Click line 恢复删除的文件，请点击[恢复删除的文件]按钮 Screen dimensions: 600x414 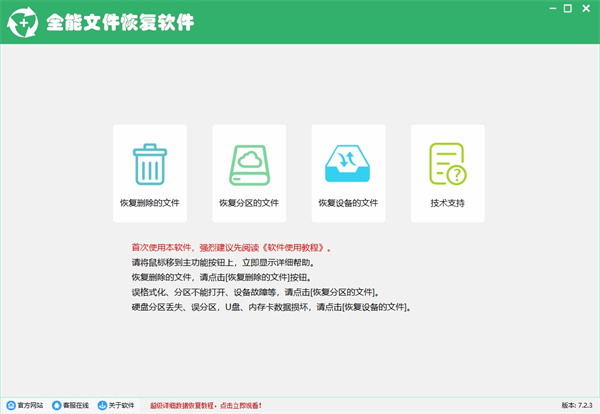click(x=222, y=277)
